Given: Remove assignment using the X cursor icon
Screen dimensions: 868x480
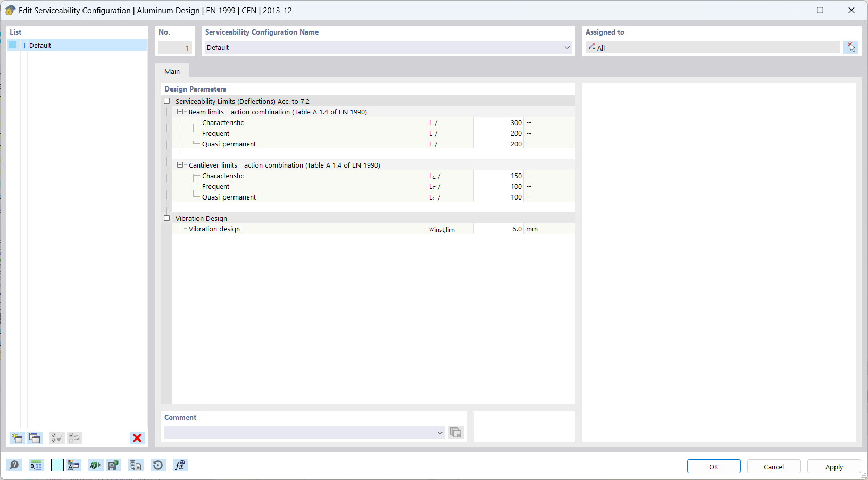Looking at the screenshot, I should point(851,47).
